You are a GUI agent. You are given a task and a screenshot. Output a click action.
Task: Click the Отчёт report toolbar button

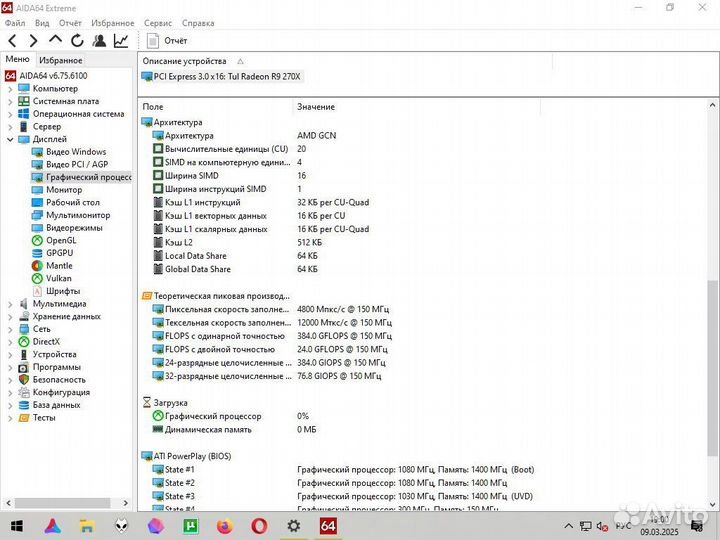167,41
